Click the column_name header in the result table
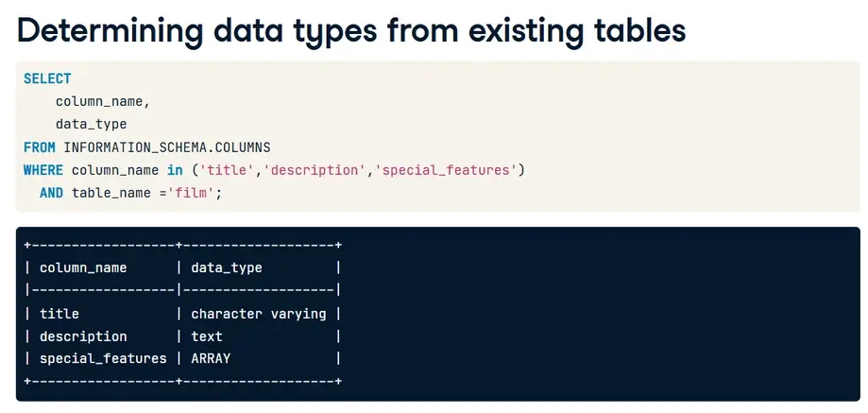 point(83,267)
